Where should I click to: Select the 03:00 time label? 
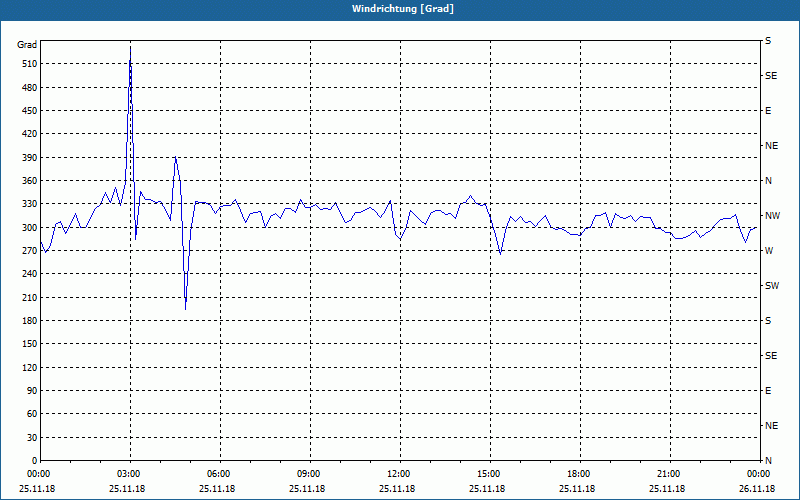[x=131, y=474]
